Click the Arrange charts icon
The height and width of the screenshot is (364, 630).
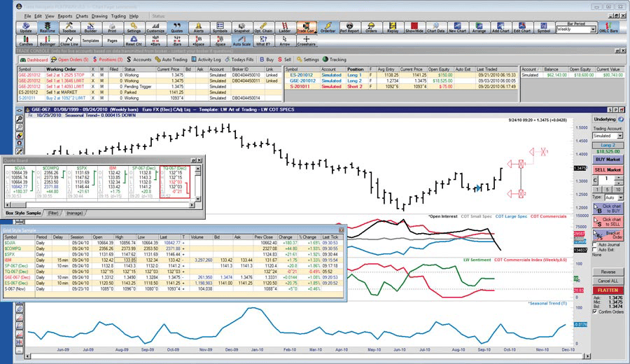[x=479, y=27]
